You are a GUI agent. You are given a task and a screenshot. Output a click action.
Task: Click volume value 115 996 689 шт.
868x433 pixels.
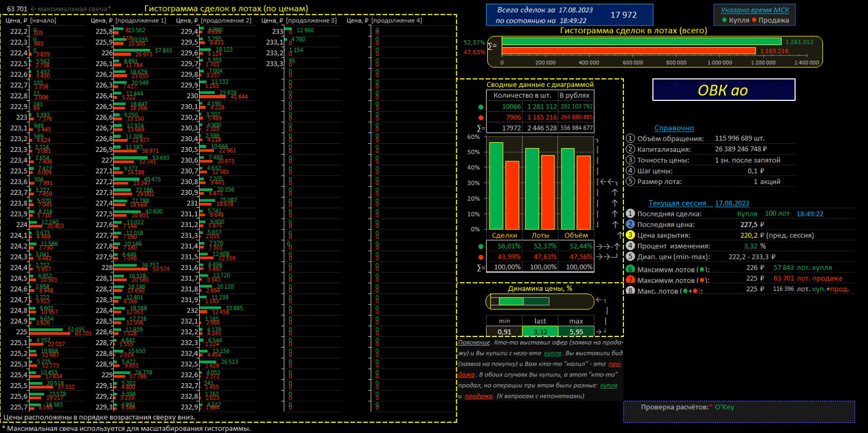(x=739, y=138)
